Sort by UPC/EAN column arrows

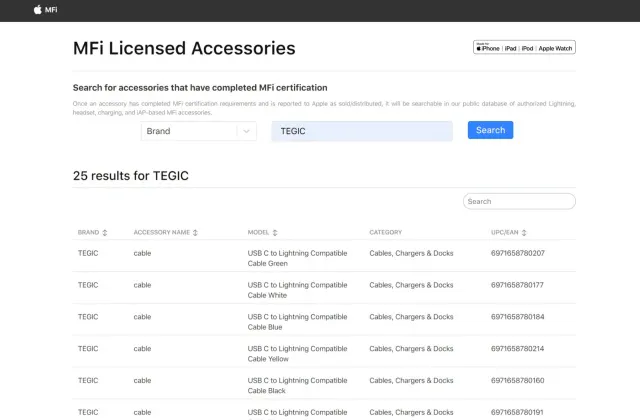click(525, 233)
